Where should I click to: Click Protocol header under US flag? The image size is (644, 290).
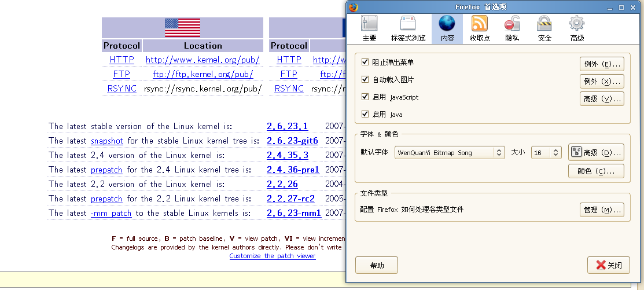pos(122,46)
